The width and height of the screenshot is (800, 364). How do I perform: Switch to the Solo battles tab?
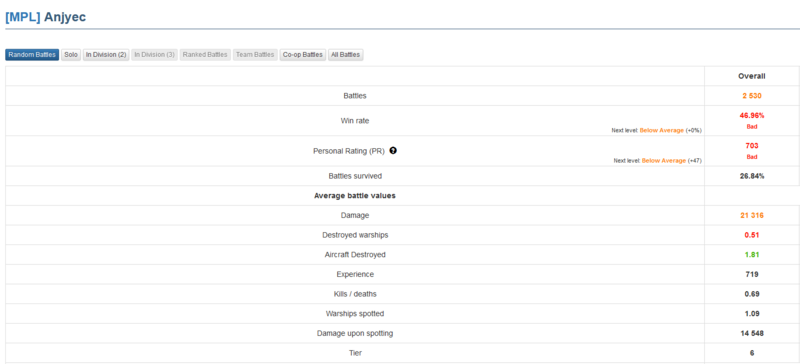(x=71, y=55)
